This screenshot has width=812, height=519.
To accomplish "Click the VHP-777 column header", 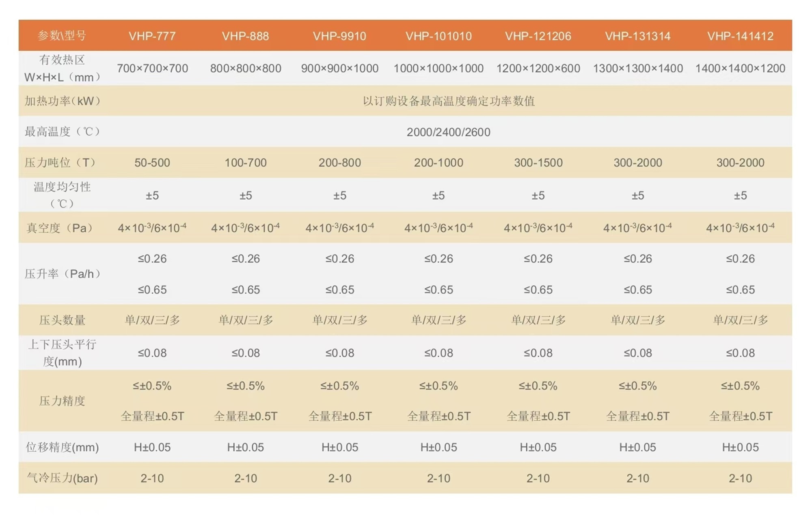I will point(152,36).
